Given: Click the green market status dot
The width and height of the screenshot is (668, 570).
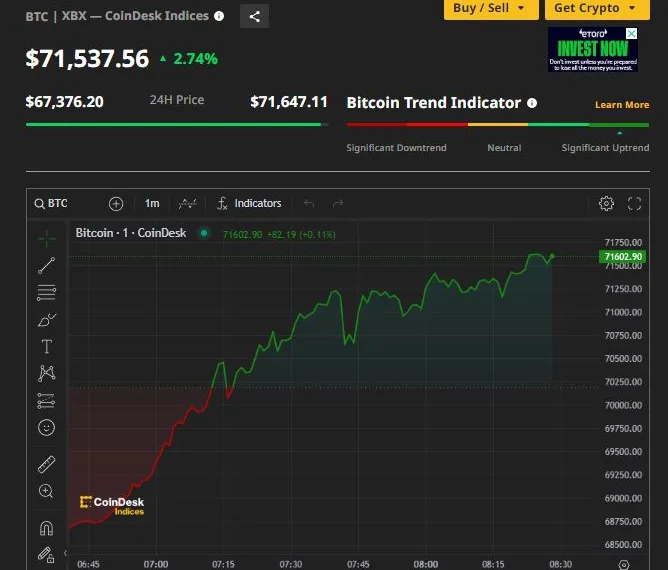Looking at the screenshot, I should point(204,233).
